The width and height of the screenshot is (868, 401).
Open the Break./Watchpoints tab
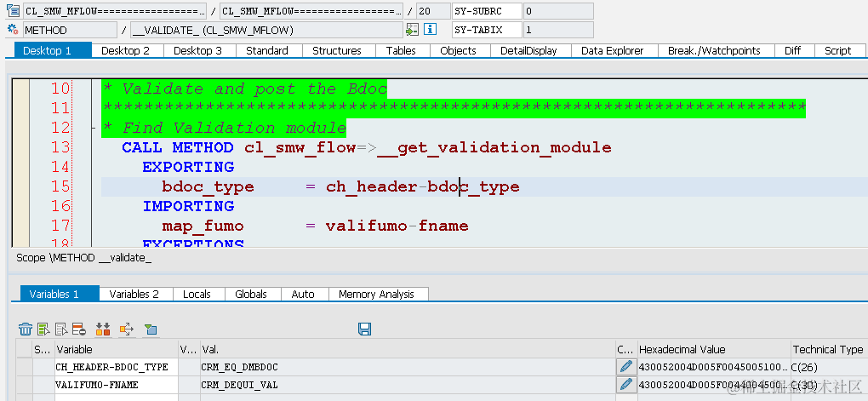[x=714, y=50]
